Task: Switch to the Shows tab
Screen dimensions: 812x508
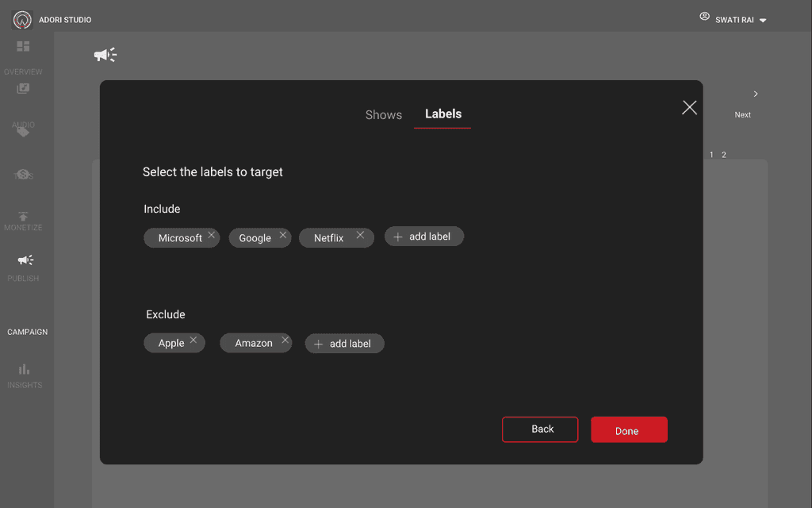Action: pos(384,114)
